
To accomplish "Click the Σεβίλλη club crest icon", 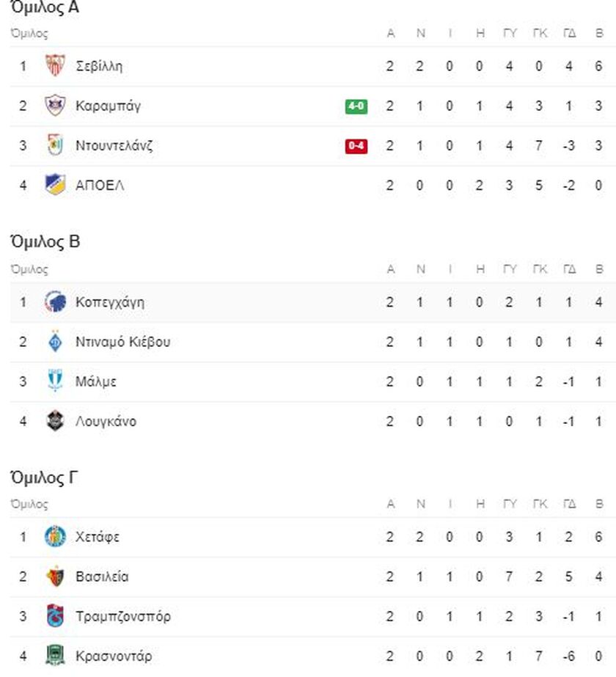I will [x=55, y=66].
